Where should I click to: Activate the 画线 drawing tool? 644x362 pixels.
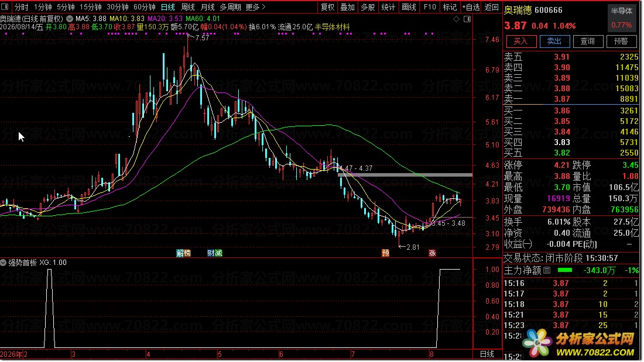tap(409, 7)
